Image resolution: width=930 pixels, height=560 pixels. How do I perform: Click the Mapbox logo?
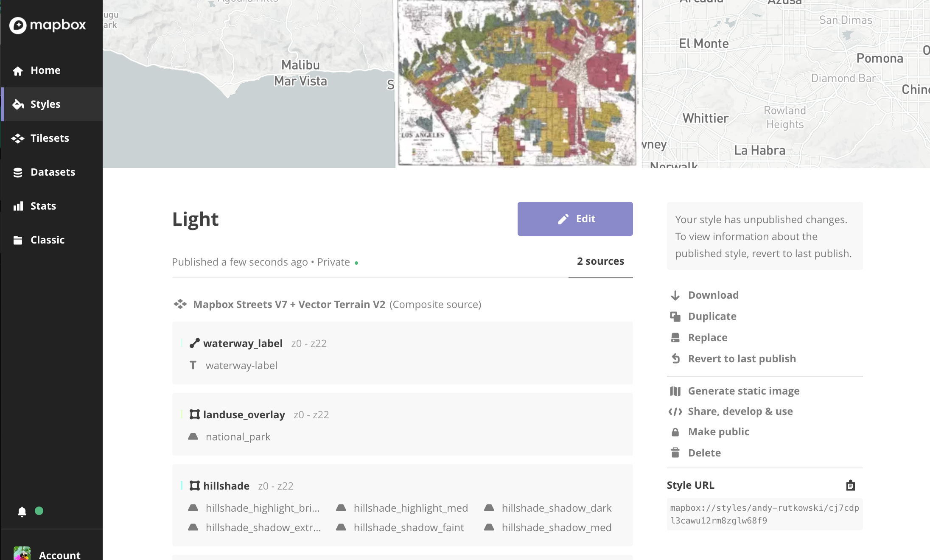coord(48,25)
